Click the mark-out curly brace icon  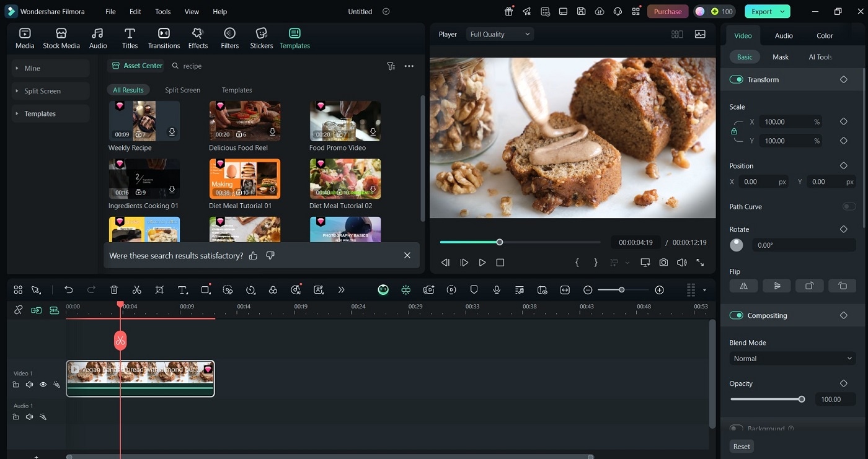pos(596,263)
